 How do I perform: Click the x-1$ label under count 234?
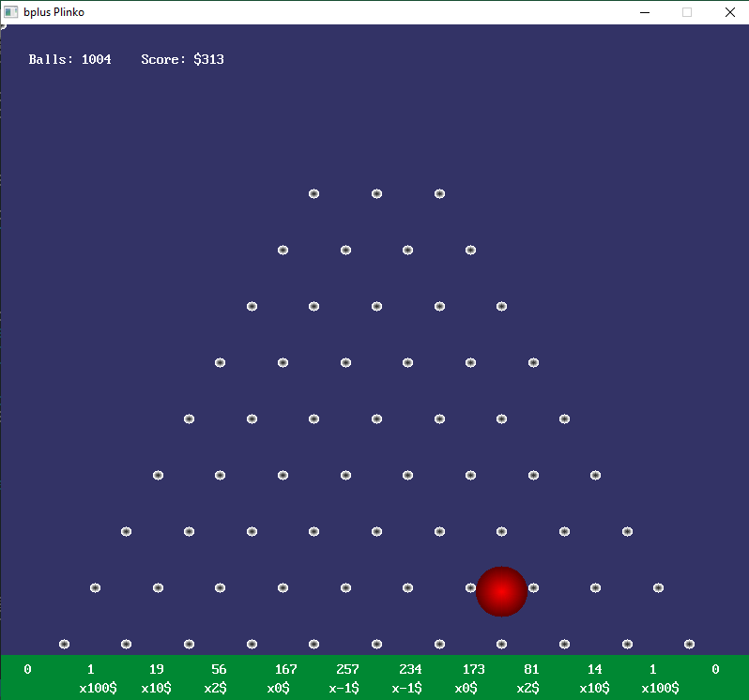pos(407,688)
